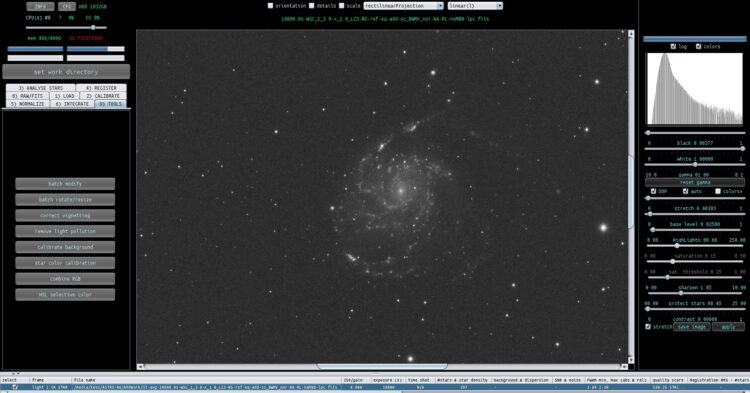Screen dimensions: 750x393
Task: Launch the correct vignetting tool
Action: click(x=65, y=215)
